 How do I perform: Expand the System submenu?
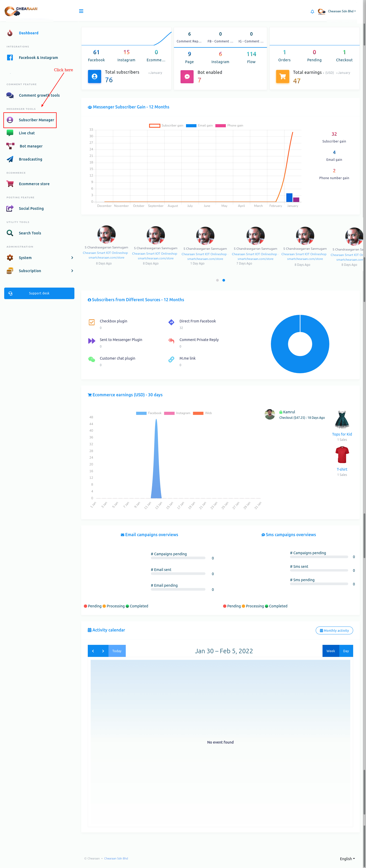pos(72,258)
